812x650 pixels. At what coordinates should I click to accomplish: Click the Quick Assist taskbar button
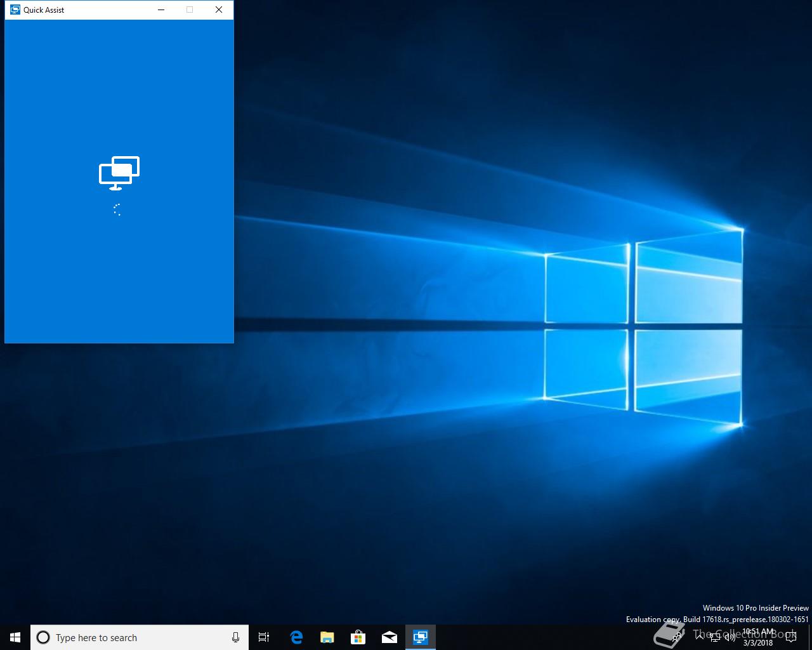421,637
